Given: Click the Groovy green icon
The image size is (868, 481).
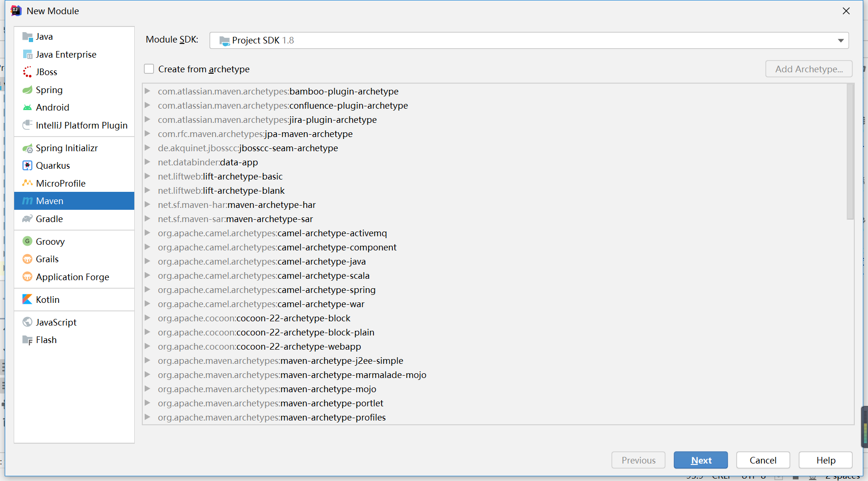Looking at the screenshot, I should [27, 241].
